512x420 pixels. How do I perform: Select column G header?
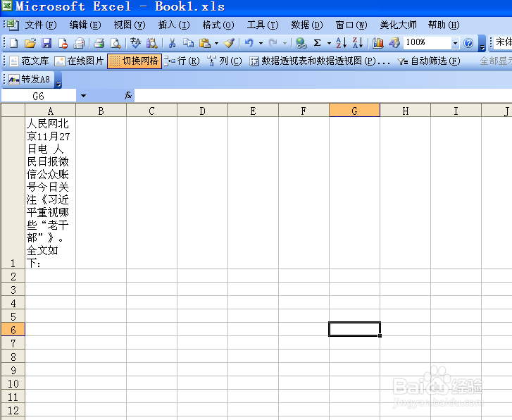pos(354,111)
